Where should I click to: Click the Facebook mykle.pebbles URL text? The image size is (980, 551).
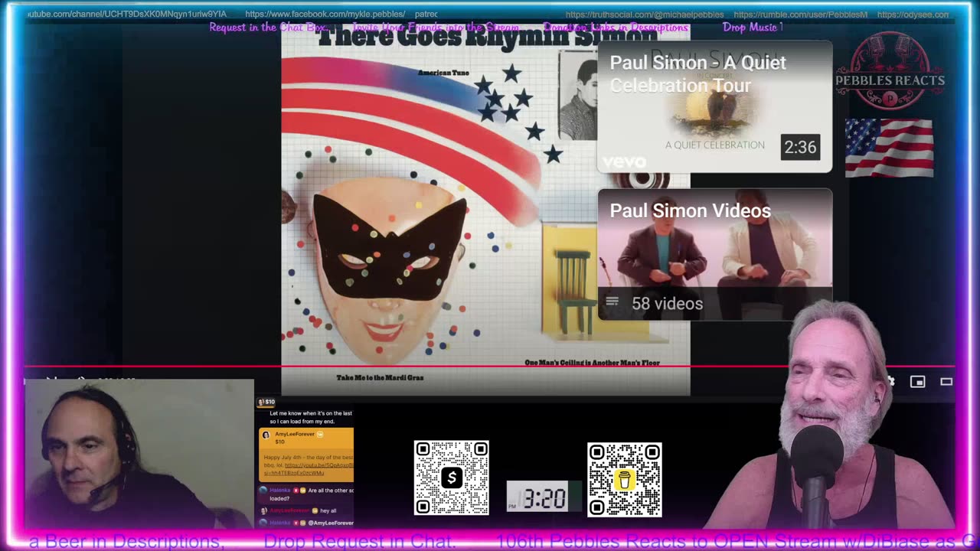point(325,14)
